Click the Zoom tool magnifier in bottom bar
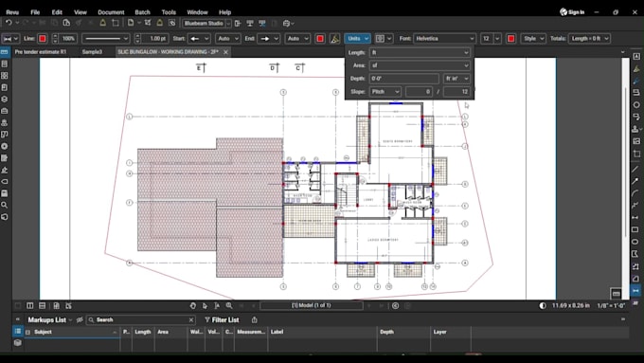This screenshot has height=363, width=644. coord(229,305)
